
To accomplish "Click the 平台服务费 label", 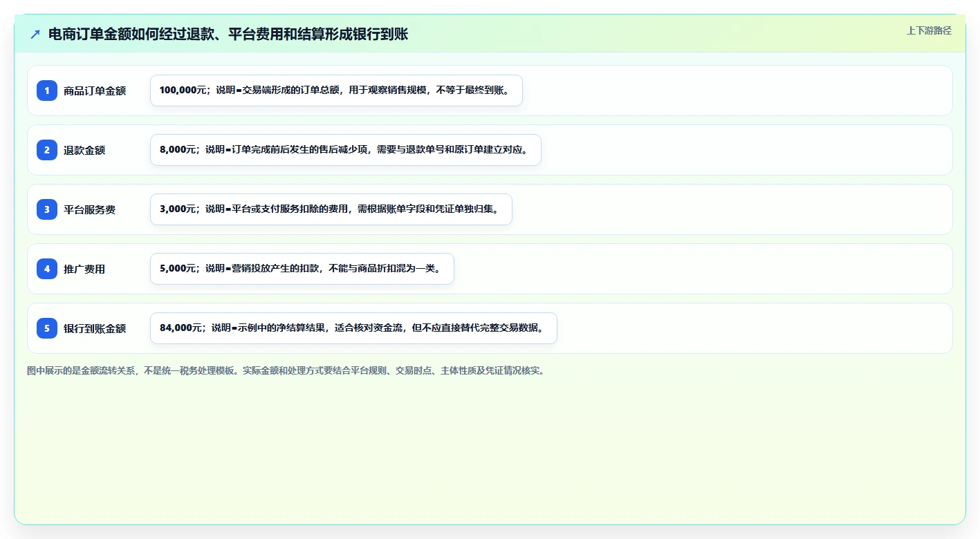I will pos(89,209).
